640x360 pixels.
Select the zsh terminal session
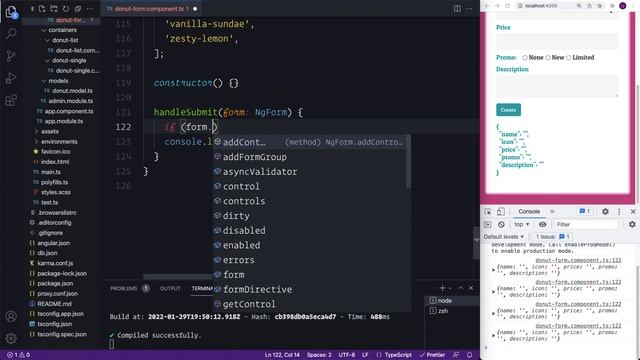tap(451, 311)
